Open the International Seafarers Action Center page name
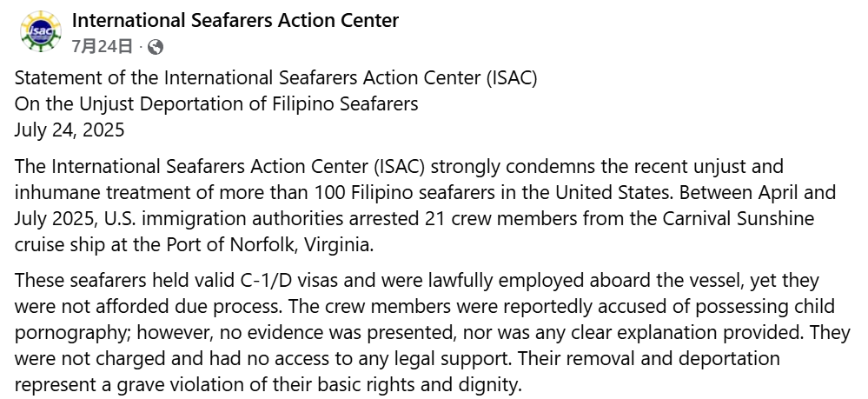The image size is (868, 399). click(x=235, y=20)
